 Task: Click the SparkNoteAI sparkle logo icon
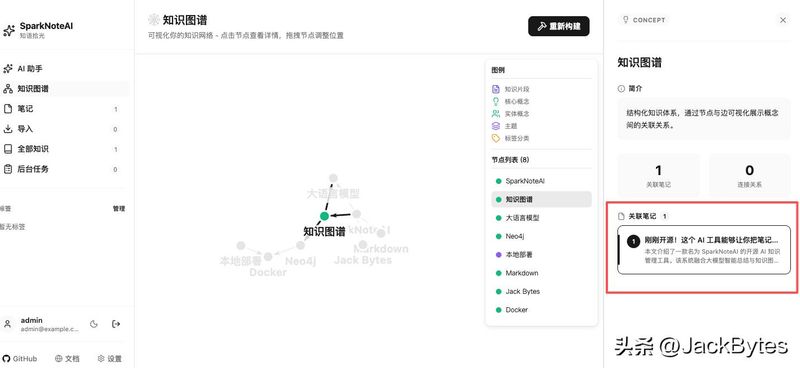(9, 31)
